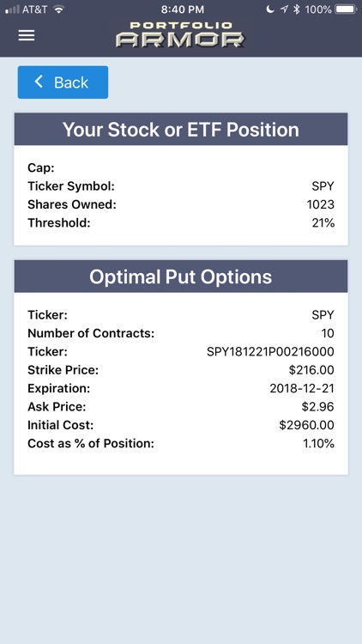Screen dimensions: 362x644
Task: Tap the Shares Owned value 1023
Action: pyautogui.click(x=321, y=204)
